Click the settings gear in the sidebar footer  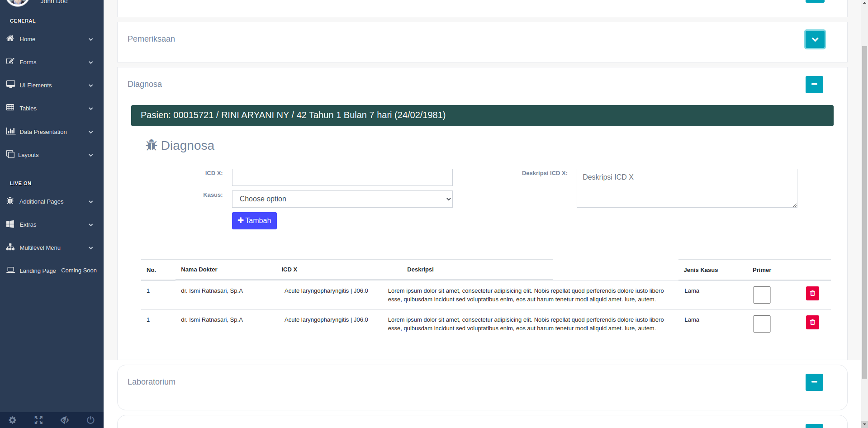point(12,420)
